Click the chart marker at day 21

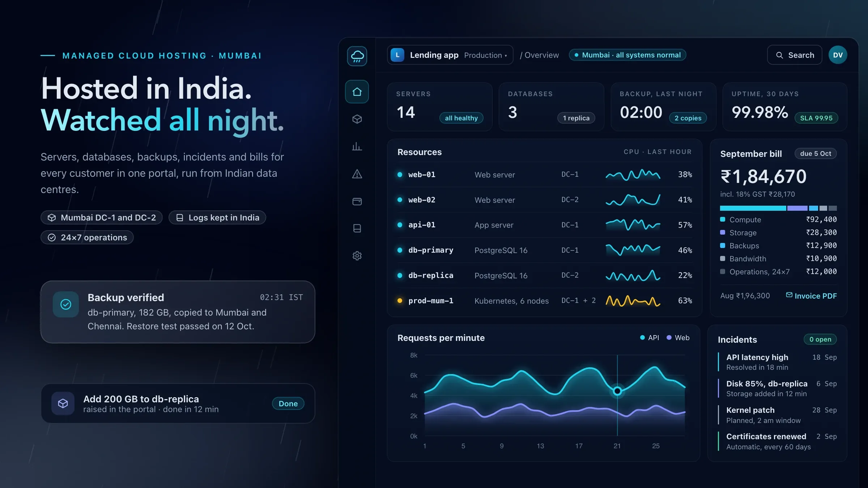[x=617, y=391]
